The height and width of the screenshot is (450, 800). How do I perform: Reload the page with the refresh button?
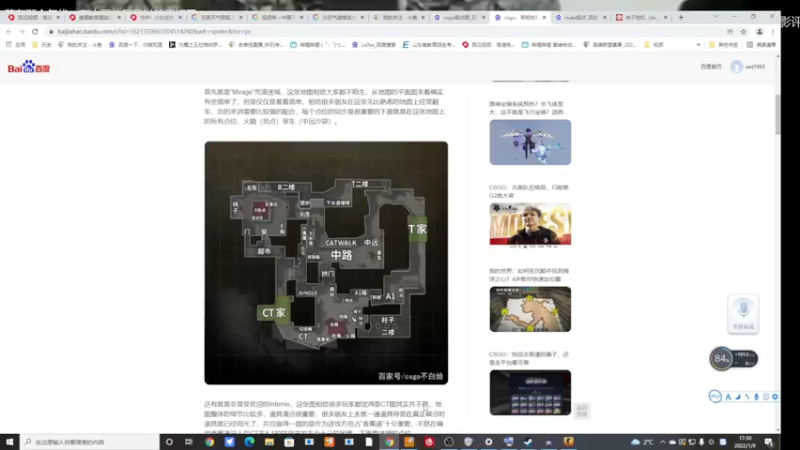pos(35,32)
